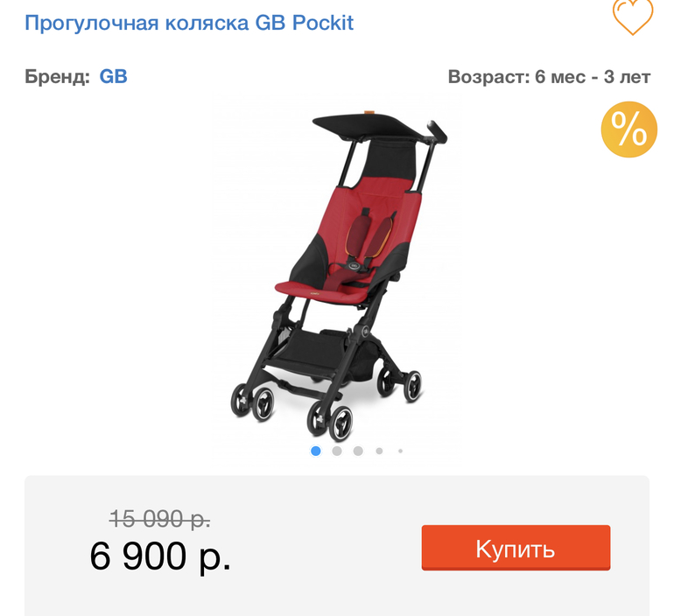The image size is (674, 616).
Task: Select the smallest last gallery dot
Action: pos(400,451)
